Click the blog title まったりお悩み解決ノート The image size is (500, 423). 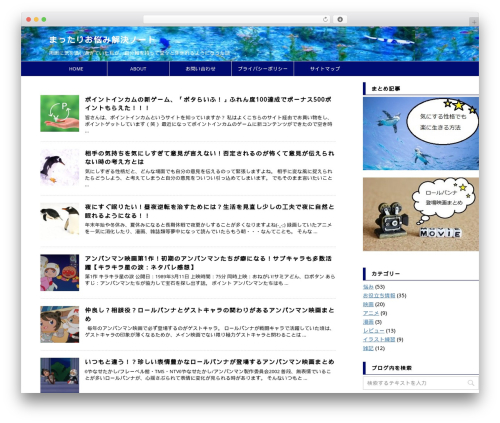pyautogui.click(x=102, y=40)
